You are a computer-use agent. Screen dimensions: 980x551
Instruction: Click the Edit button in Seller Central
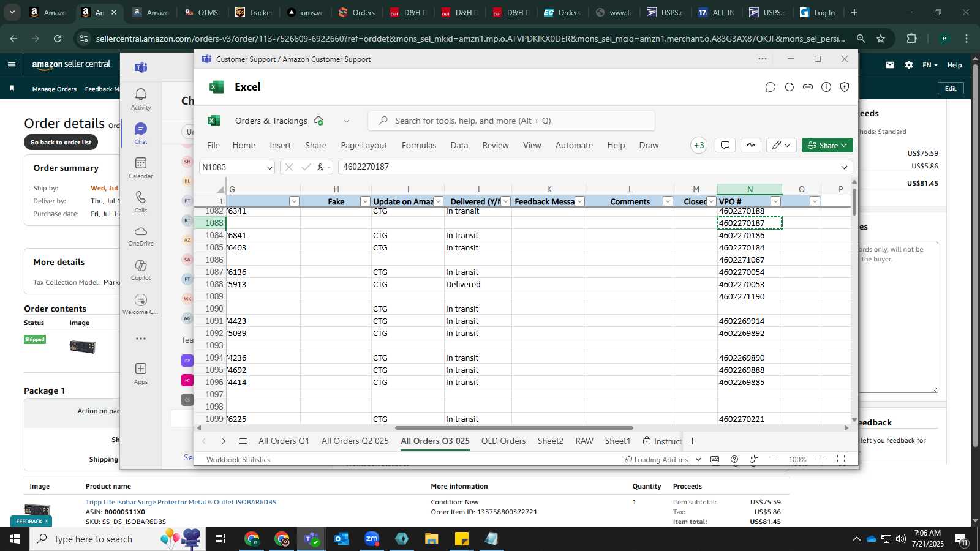pyautogui.click(x=951, y=88)
